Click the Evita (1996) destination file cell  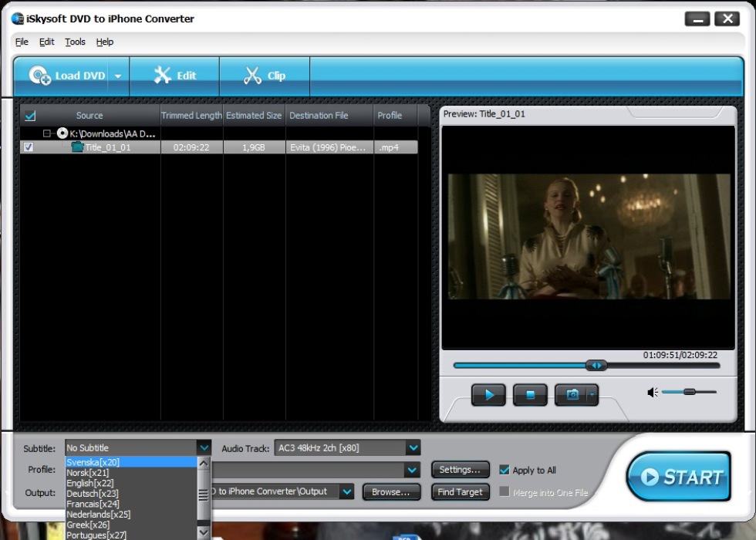tap(329, 147)
